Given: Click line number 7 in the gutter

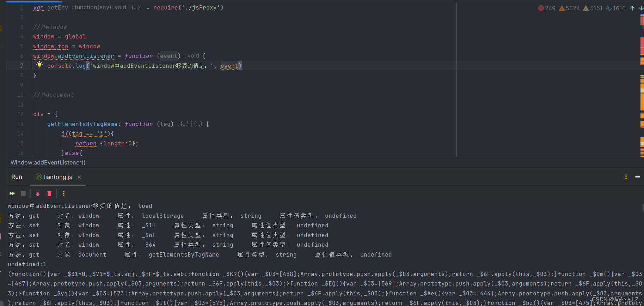Looking at the screenshot, I should (x=22, y=66).
